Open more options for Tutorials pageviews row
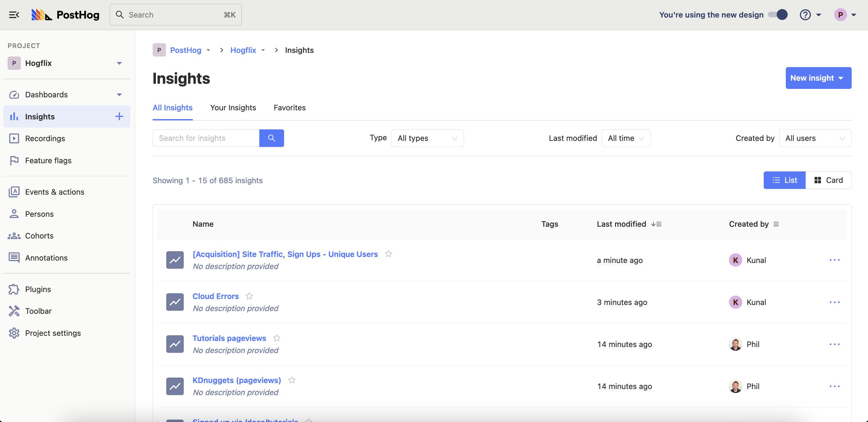The height and width of the screenshot is (422, 868). (x=834, y=344)
